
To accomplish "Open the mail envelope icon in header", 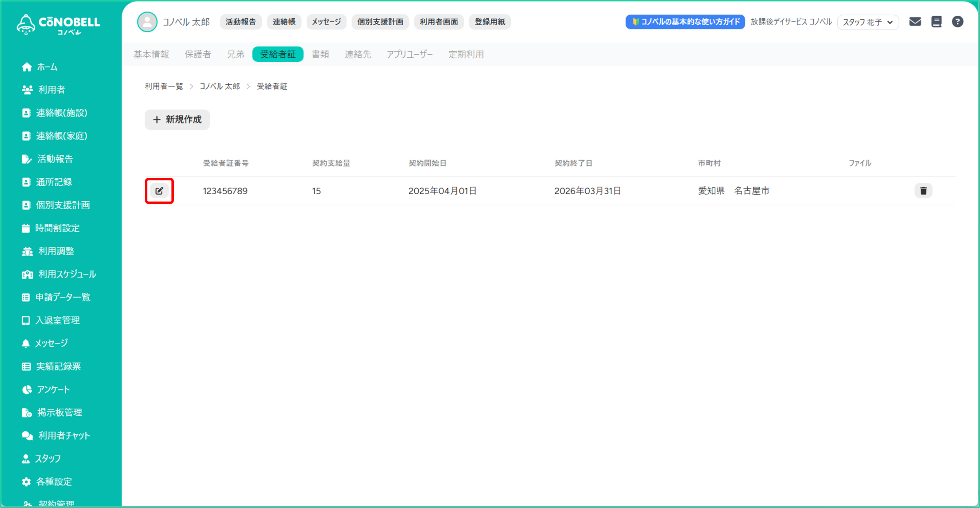I will pos(915,22).
